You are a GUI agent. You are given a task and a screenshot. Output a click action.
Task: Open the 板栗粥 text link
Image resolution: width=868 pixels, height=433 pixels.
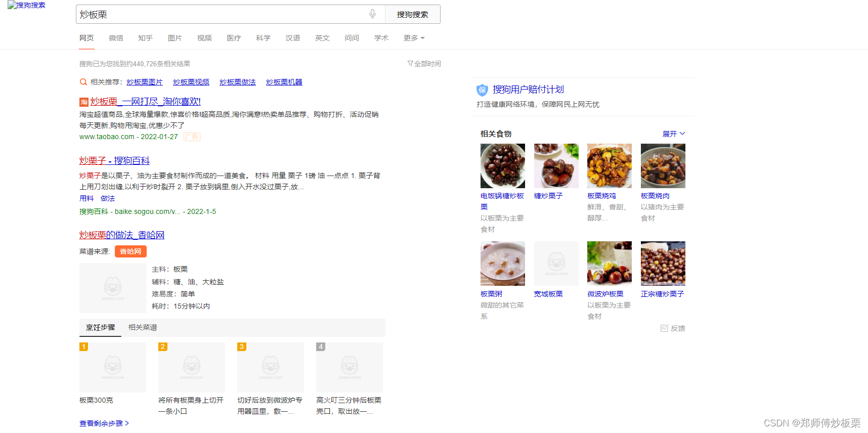(491, 294)
